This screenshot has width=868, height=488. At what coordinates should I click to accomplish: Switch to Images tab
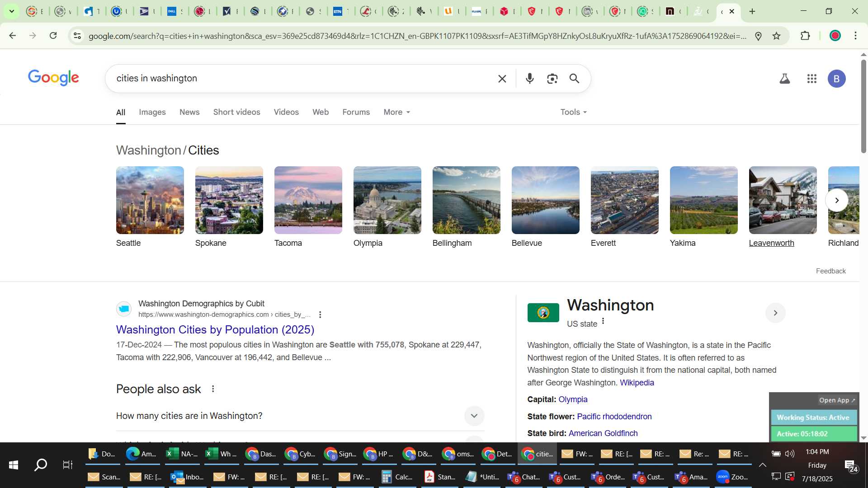click(152, 112)
